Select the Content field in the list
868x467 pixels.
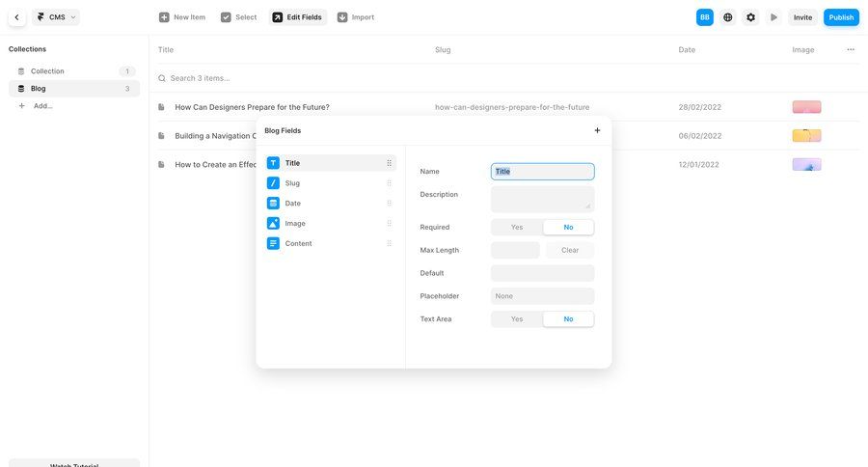(x=331, y=243)
